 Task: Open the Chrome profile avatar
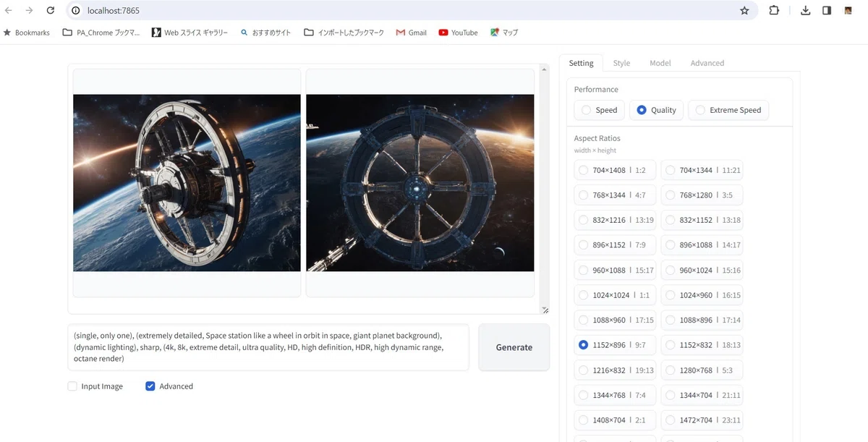click(x=848, y=11)
